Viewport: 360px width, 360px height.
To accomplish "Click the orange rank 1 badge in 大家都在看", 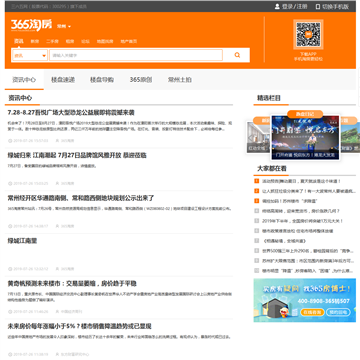I will 256,181.
